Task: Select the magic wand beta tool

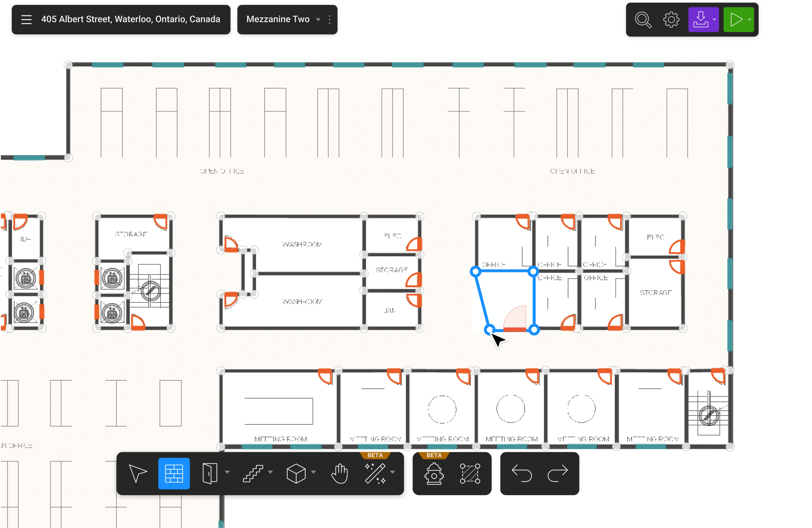Action: coord(375,473)
